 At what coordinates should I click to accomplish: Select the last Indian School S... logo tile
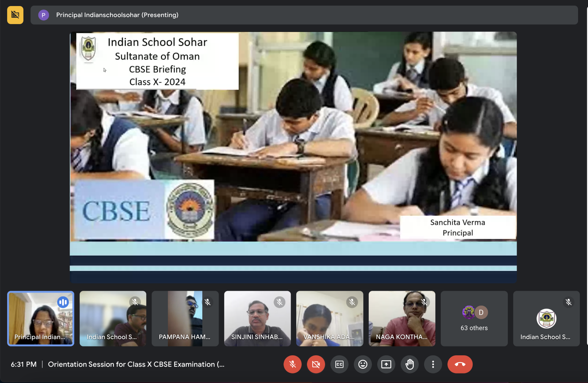coord(546,318)
